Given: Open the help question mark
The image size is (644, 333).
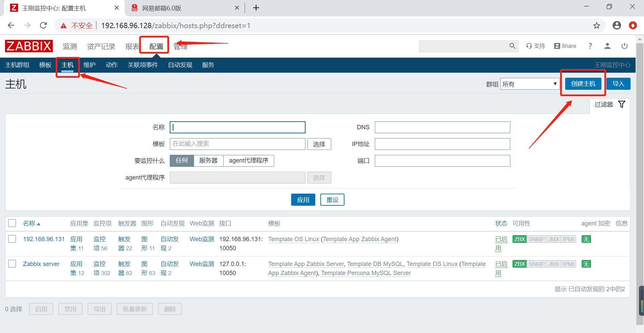Looking at the screenshot, I should click(x=590, y=46).
